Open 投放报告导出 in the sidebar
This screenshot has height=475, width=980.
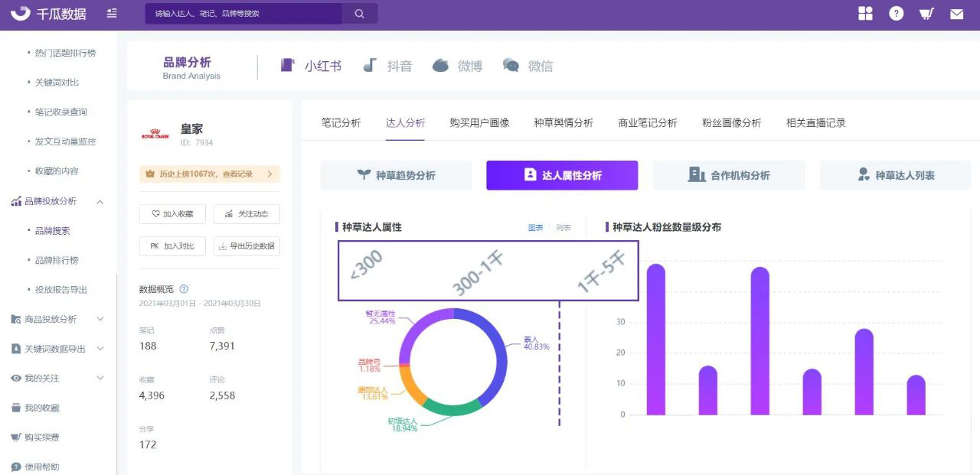tap(61, 290)
